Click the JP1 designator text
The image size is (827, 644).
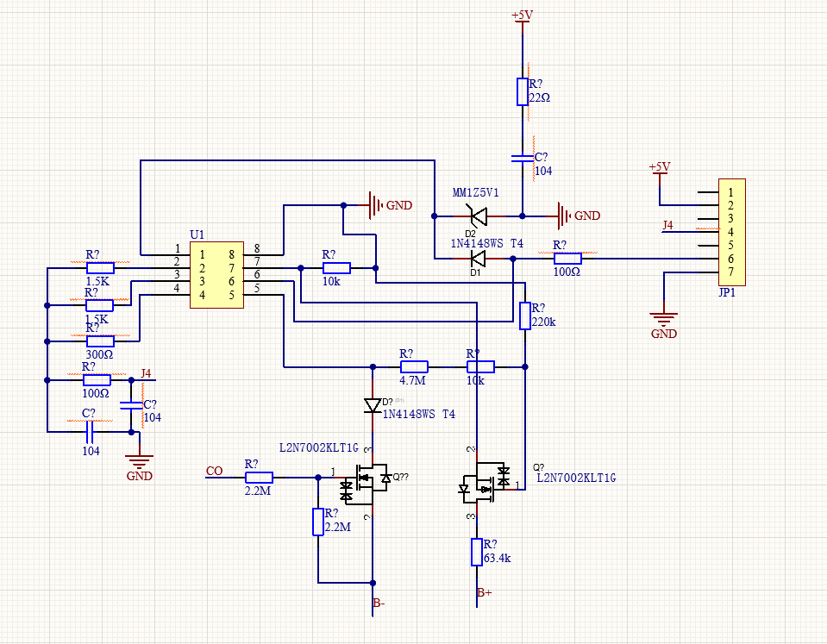[x=727, y=292]
